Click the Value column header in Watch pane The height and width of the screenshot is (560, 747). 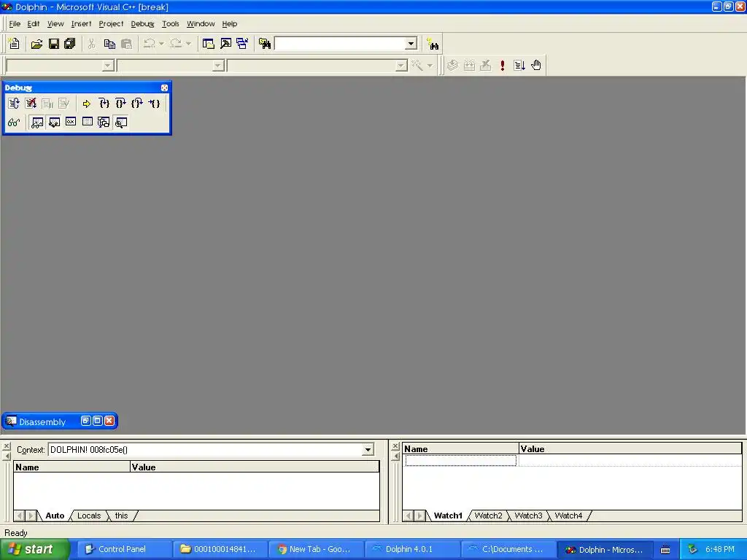[630, 448]
